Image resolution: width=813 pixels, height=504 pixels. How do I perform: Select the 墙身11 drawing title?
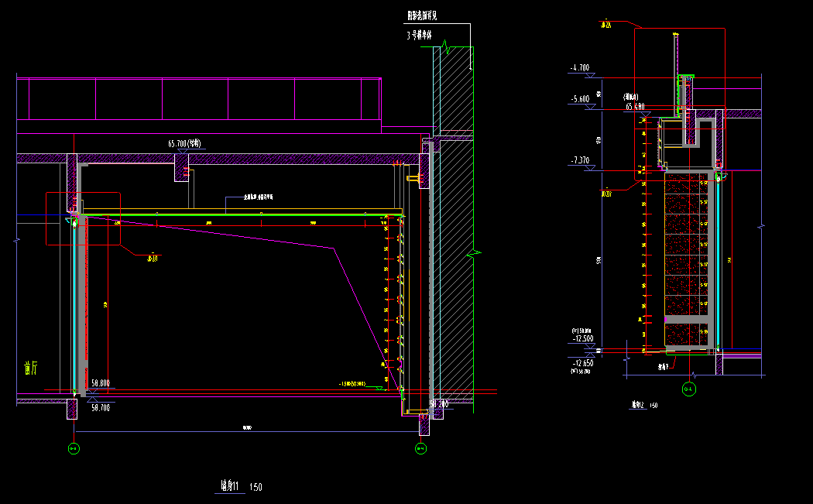[232, 486]
